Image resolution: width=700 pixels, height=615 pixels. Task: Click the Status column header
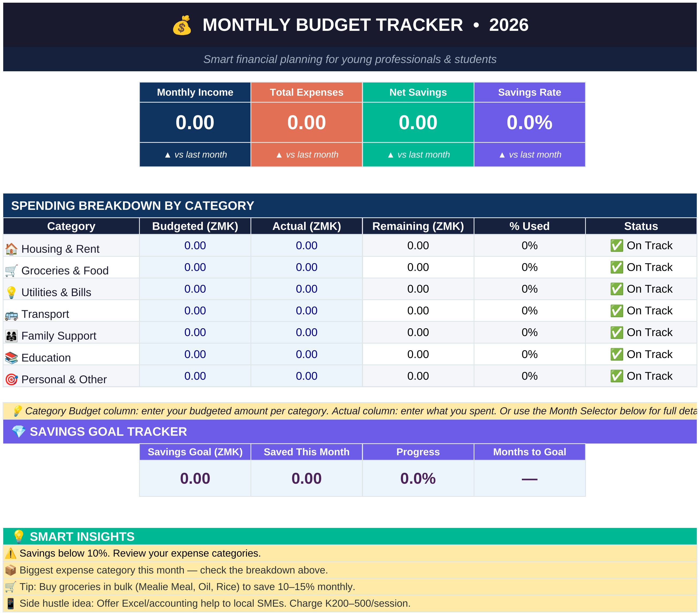click(641, 226)
